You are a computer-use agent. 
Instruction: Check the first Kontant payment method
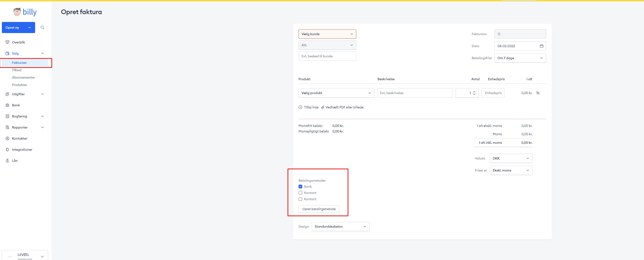coord(300,193)
